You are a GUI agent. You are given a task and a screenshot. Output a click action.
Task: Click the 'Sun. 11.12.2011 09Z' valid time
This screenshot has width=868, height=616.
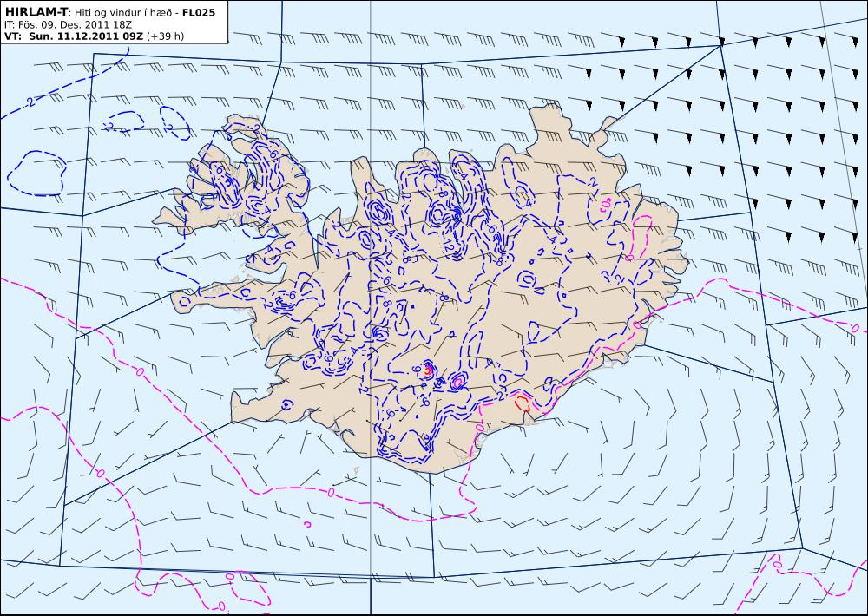(x=86, y=36)
